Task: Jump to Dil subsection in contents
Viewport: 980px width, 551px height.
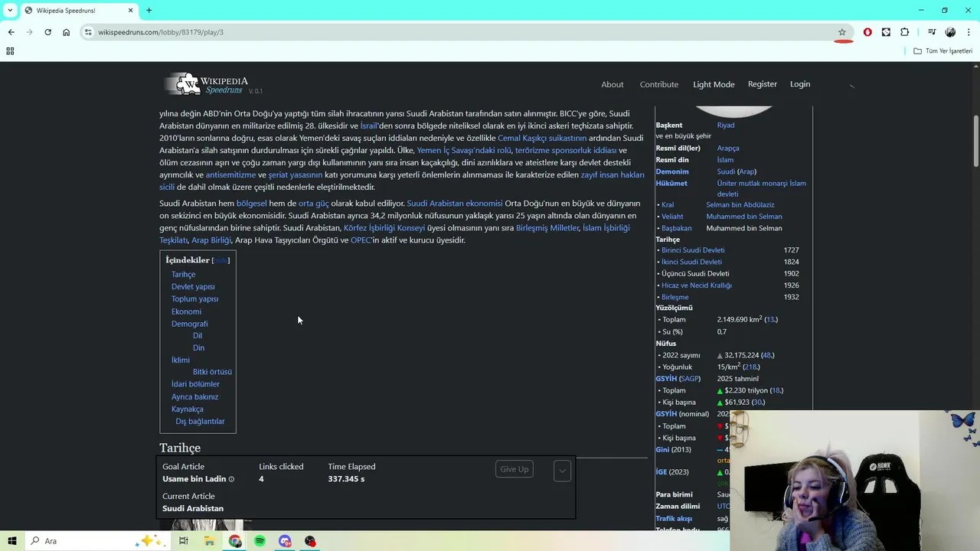Action: 198,335
